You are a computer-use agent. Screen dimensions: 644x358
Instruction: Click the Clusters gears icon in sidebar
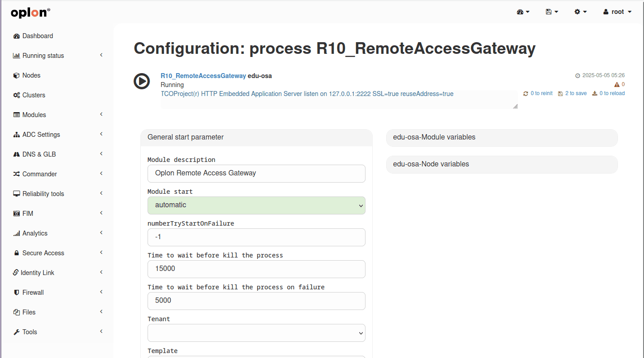(x=17, y=95)
